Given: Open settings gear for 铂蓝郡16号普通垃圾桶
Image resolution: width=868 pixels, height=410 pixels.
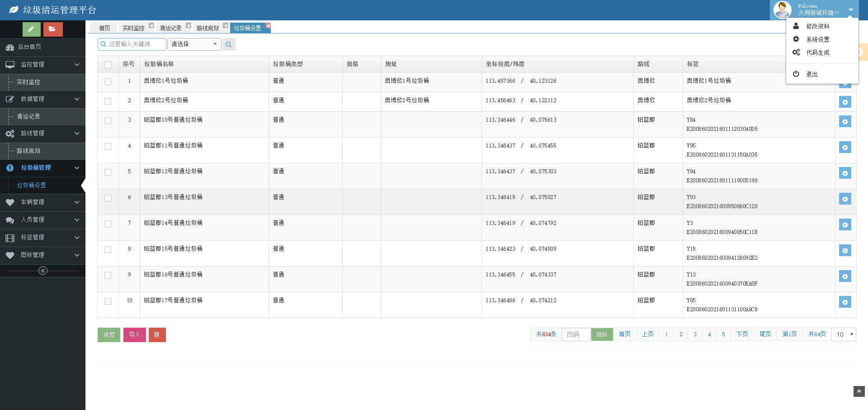Looking at the screenshot, I should click(x=845, y=276).
